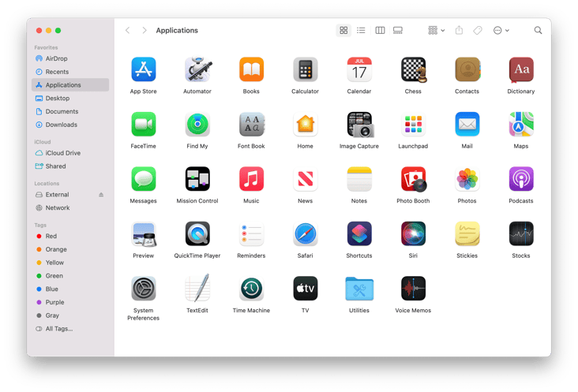Select the Photos app icon

pyautogui.click(x=467, y=179)
